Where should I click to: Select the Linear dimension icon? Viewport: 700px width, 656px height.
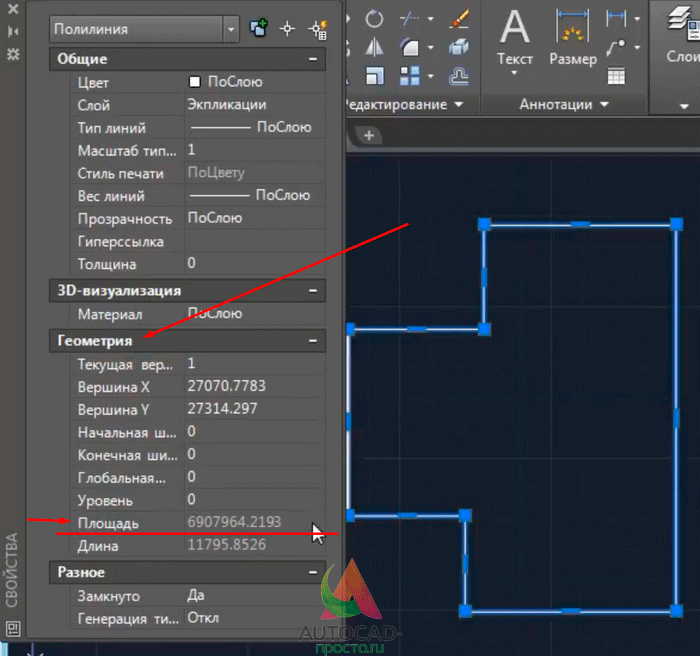(616, 19)
